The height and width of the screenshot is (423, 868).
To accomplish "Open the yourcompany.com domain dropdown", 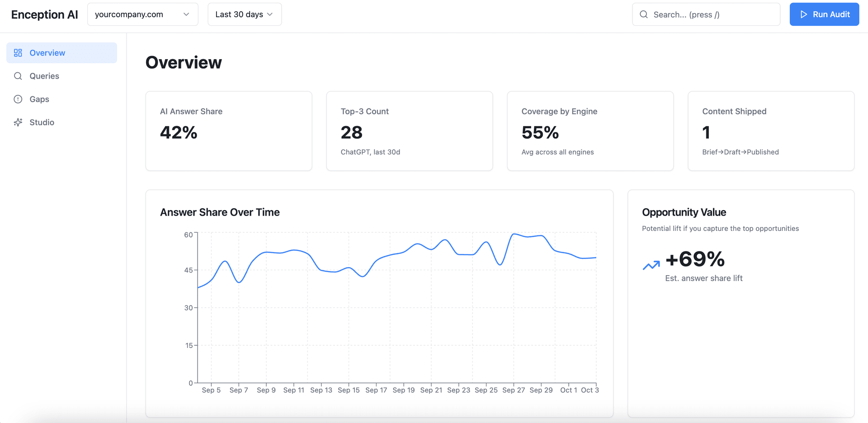I will pos(142,14).
